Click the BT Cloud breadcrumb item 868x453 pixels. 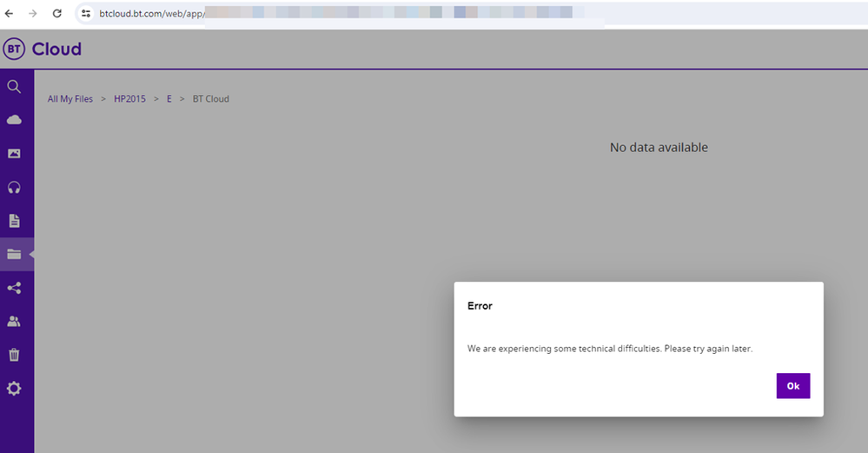pyautogui.click(x=211, y=99)
